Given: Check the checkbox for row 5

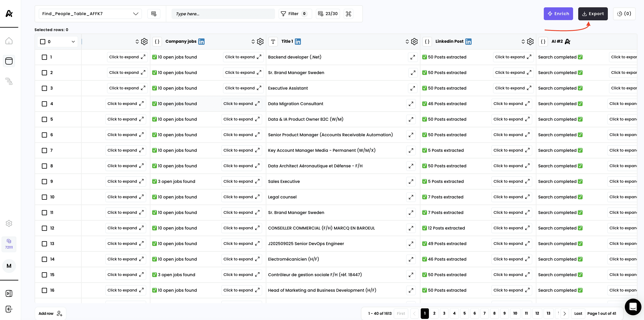Looking at the screenshot, I should (44, 119).
